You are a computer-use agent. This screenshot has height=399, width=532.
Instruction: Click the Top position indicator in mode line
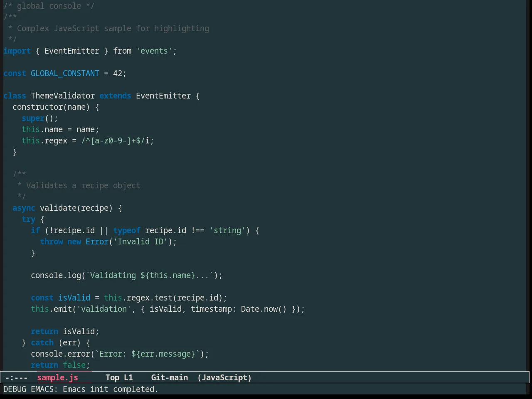pos(112,377)
